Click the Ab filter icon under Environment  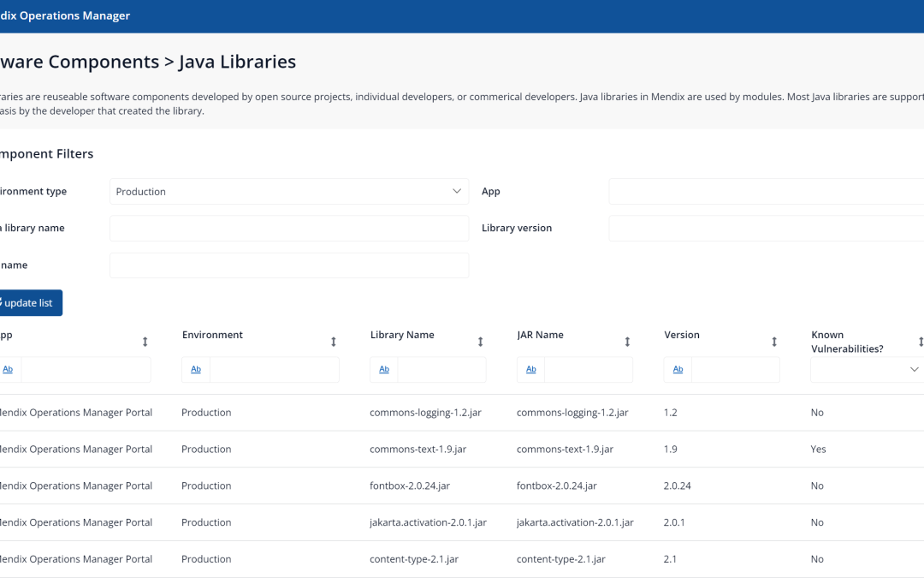196,369
